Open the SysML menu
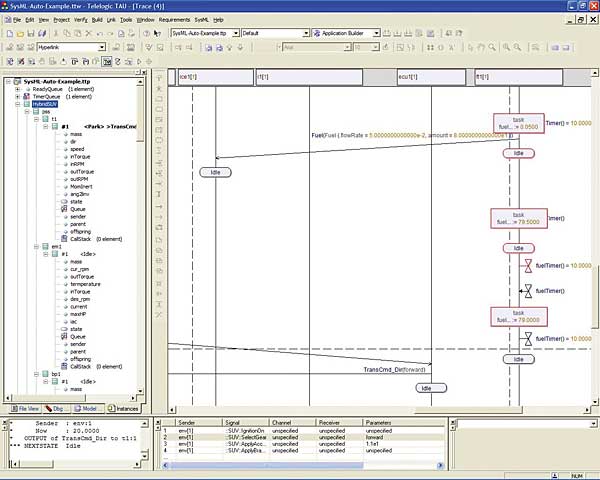This screenshot has width=600, height=480. click(x=201, y=20)
